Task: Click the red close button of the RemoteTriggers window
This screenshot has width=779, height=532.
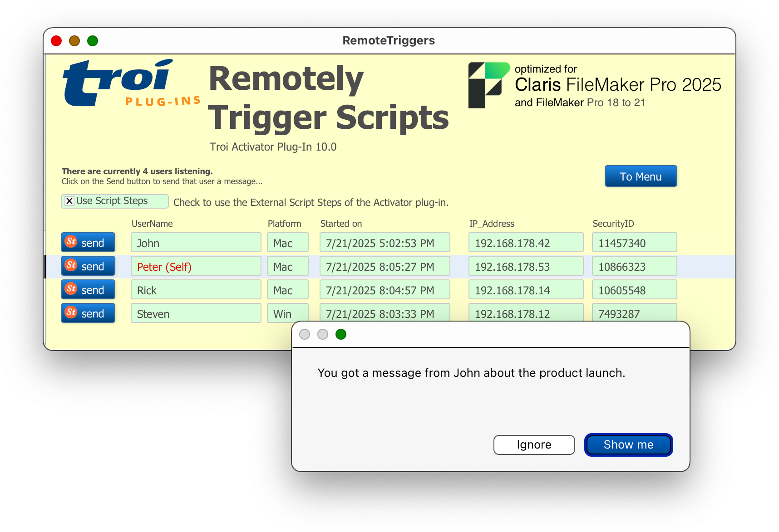Action: click(x=56, y=41)
